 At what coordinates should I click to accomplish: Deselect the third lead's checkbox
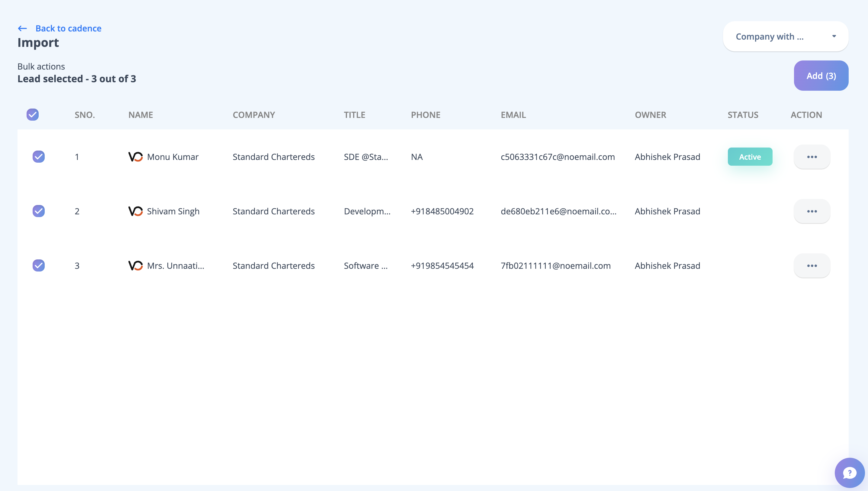point(38,266)
